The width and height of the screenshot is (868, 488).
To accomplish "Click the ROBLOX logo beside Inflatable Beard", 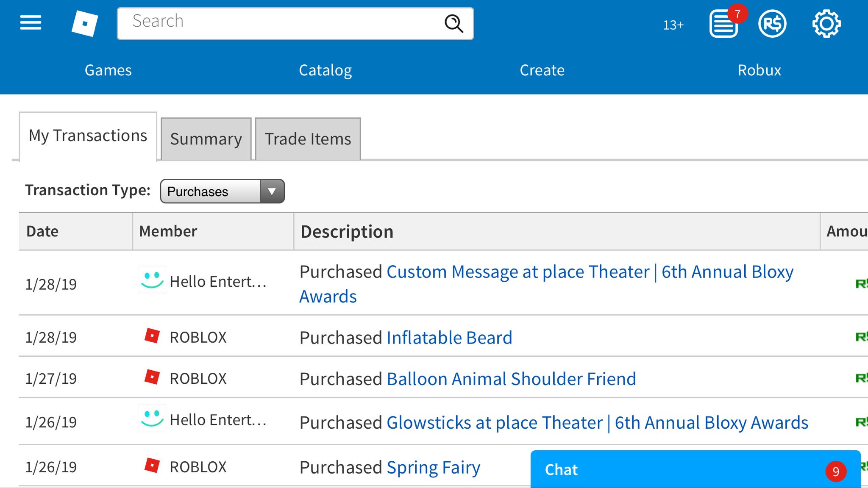I will pos(152,336).
